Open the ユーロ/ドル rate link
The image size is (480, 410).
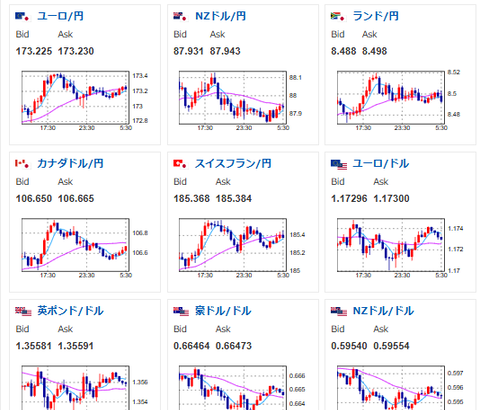pyautogui.click(x=381, y=163)
